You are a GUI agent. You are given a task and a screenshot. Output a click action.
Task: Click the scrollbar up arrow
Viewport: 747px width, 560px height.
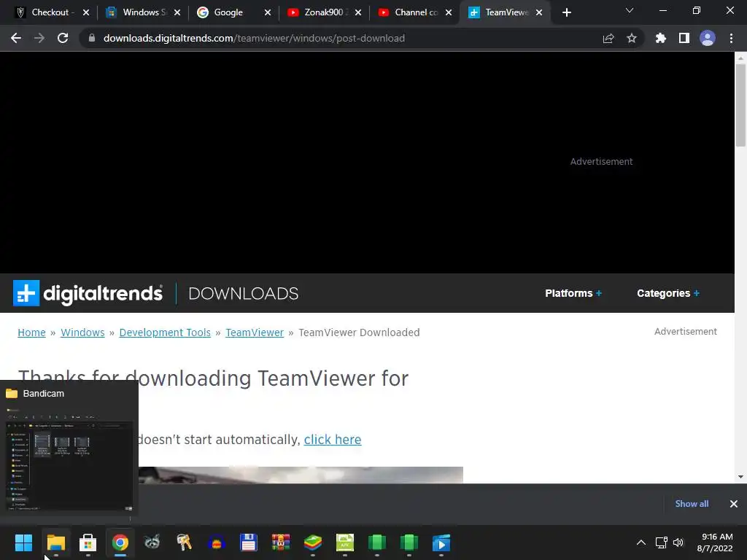(740, 58)
